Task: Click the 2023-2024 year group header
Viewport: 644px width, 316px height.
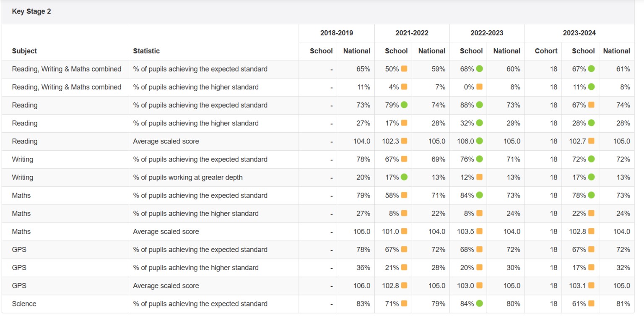Action: click(579, 33)
